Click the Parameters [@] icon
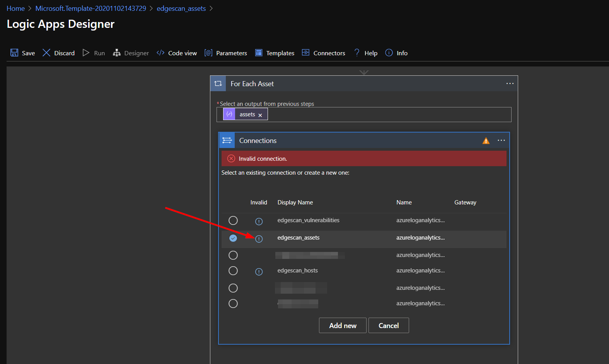 (208, 53)
